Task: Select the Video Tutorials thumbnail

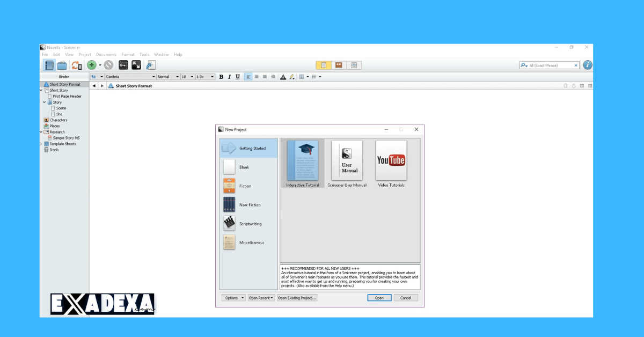Action: click(391, 161)
